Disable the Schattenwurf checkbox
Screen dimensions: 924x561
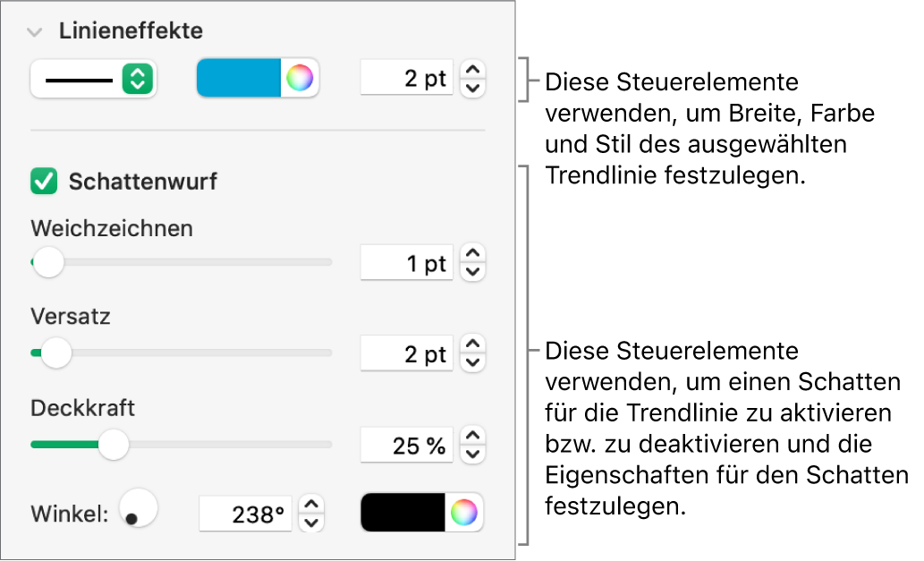pos(43,183)
